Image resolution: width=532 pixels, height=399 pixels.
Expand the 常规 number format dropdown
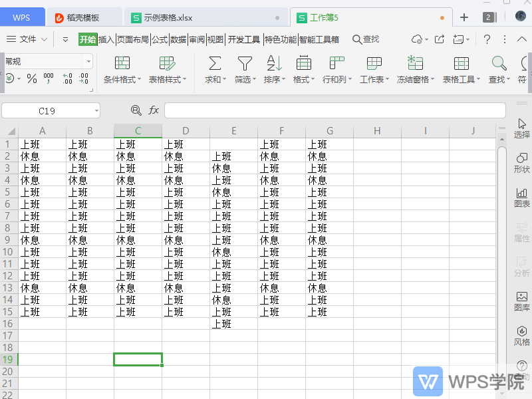point(88,61)
